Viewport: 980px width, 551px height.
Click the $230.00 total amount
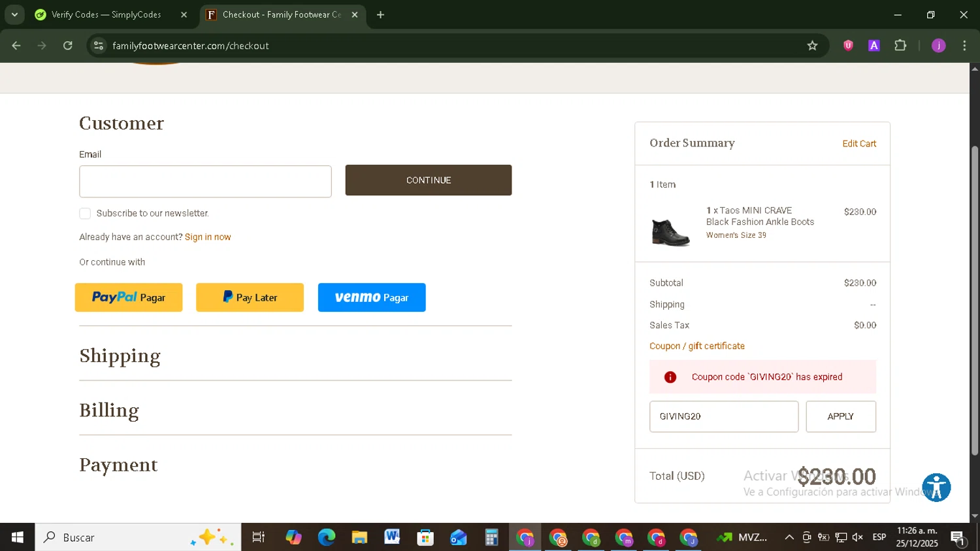(837, 476)
